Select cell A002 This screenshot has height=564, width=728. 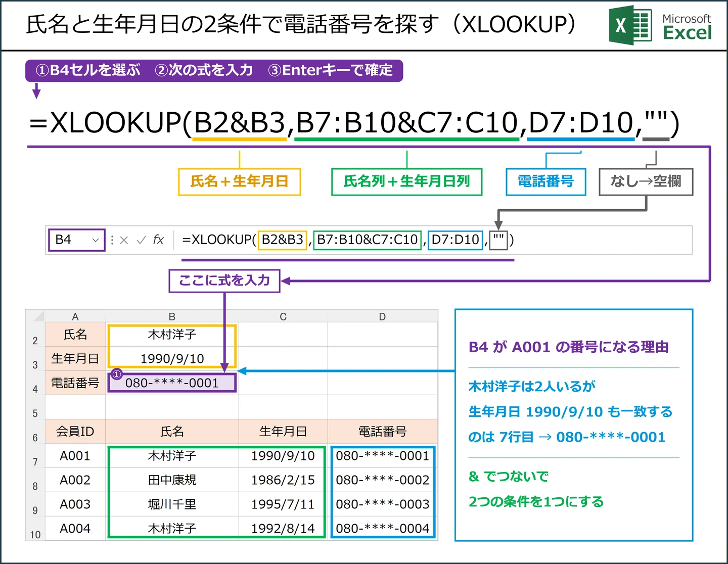(x=75, y=480)
